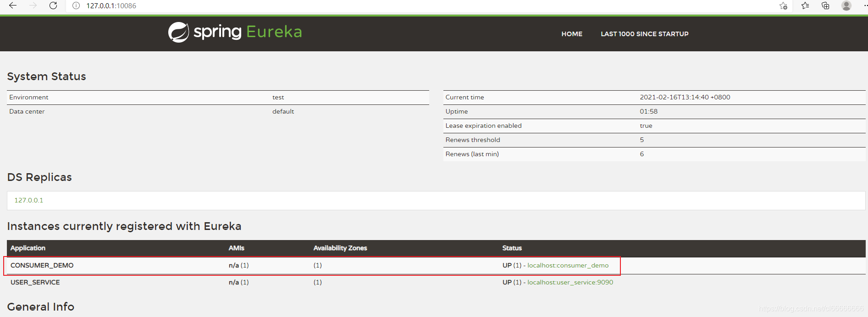The width and height of the screenshot is (868, 317).
Task: Open the browser settings ellipsis menu
Action: pyautogui.click(x=865, y=5)
